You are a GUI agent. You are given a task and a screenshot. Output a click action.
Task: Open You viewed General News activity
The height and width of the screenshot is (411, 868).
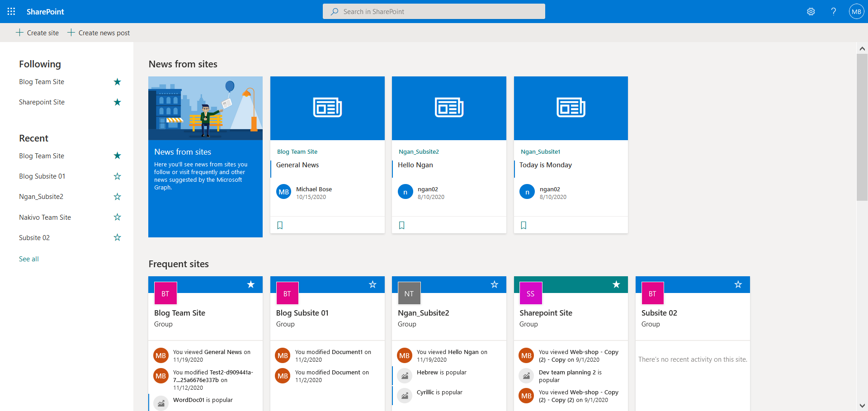point(212,356)
